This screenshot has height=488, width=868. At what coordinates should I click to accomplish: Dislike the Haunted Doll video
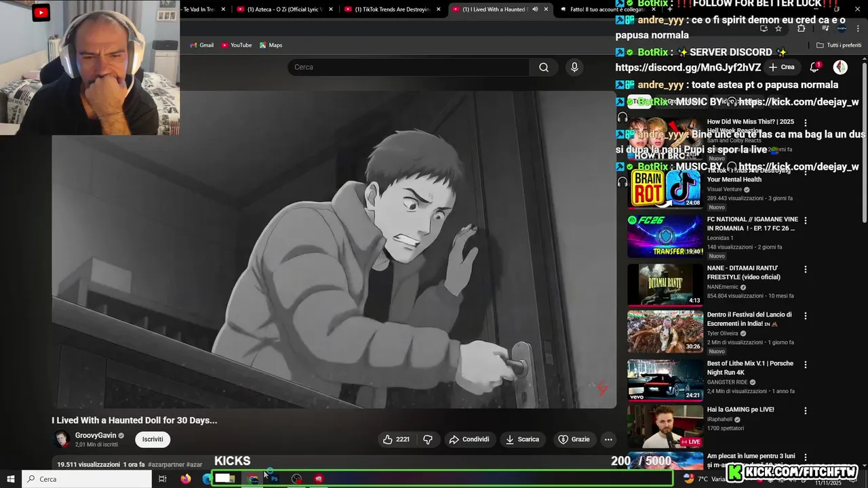pyautogui.click(x=428, y=439)
